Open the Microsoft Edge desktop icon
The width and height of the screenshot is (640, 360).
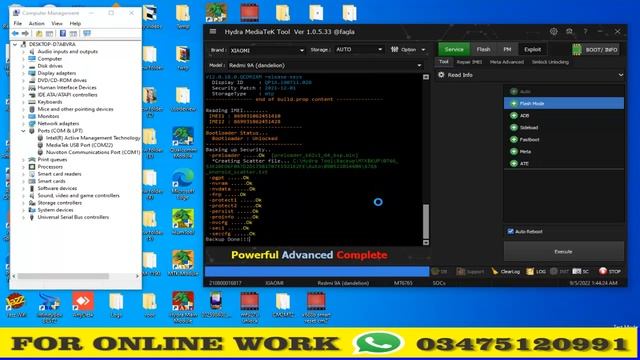(183, 184)
